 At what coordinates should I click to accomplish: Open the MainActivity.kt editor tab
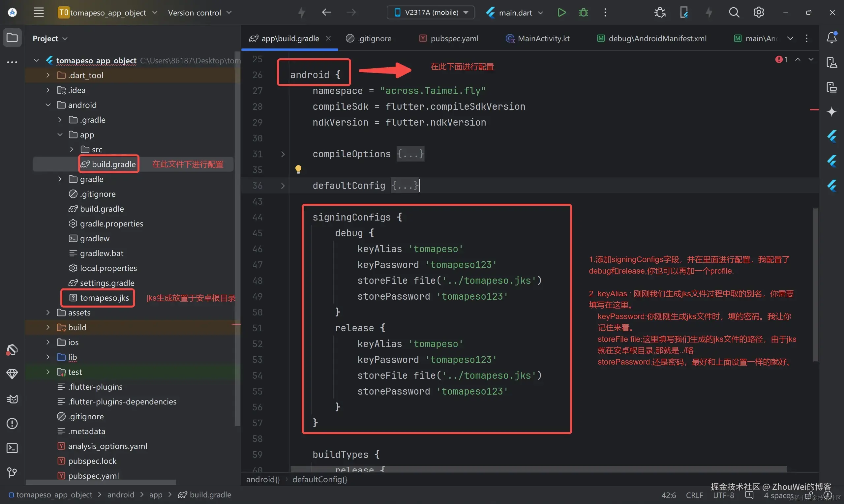(x=543, y=38)
